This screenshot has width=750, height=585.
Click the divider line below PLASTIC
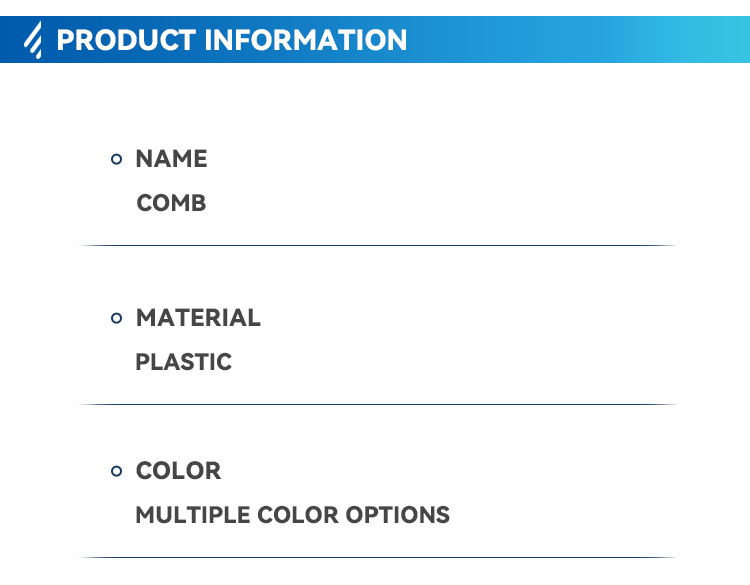pyautogui.click(x=378, y=404)
